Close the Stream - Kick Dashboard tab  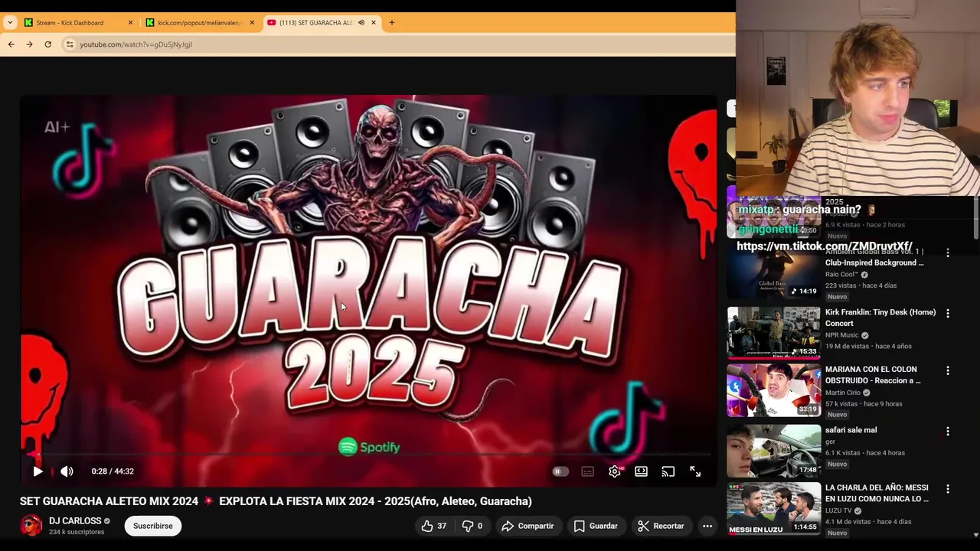[x=130, y=23]
